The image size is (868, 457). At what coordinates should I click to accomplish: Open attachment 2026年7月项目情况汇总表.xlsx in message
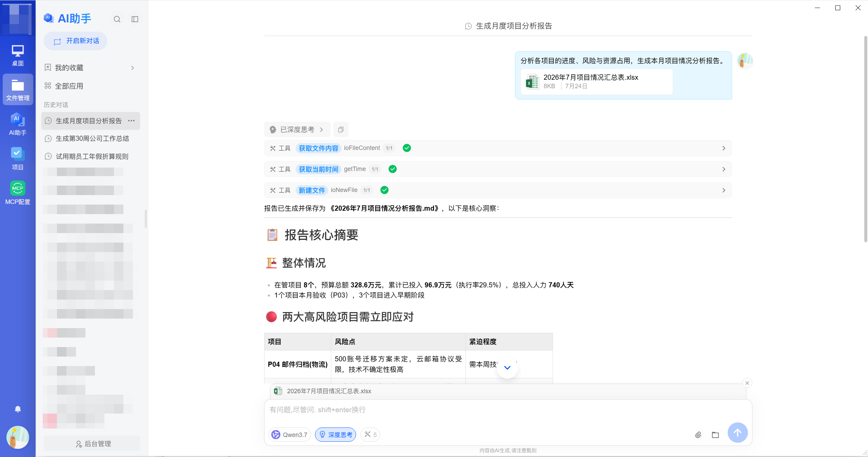596,82
